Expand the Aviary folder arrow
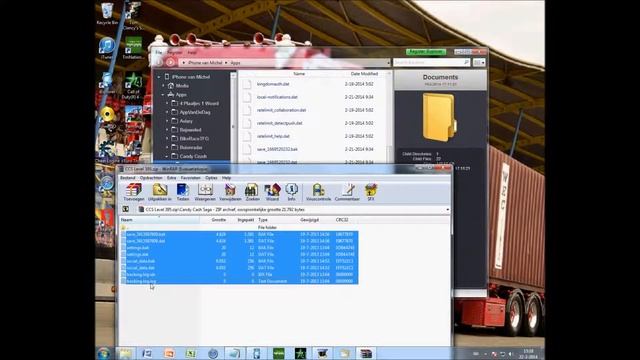 tap(167, 121)
